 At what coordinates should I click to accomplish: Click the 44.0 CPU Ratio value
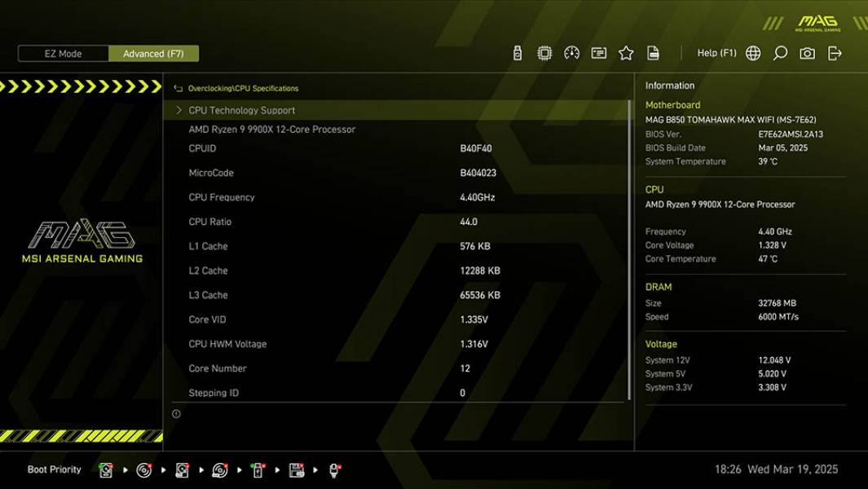[x=469, y=222]
